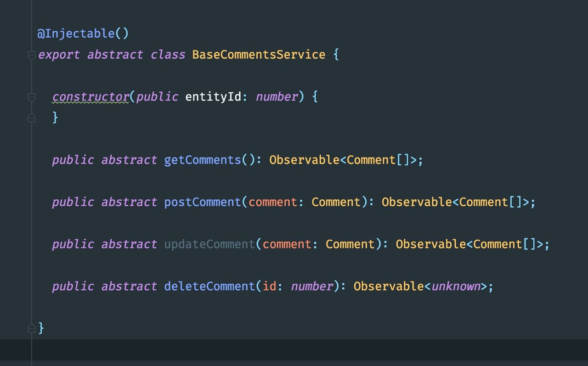Click the entityId parameter name
Screen dimensions: 588x366
pyautogui.click(x=213, y=97)
